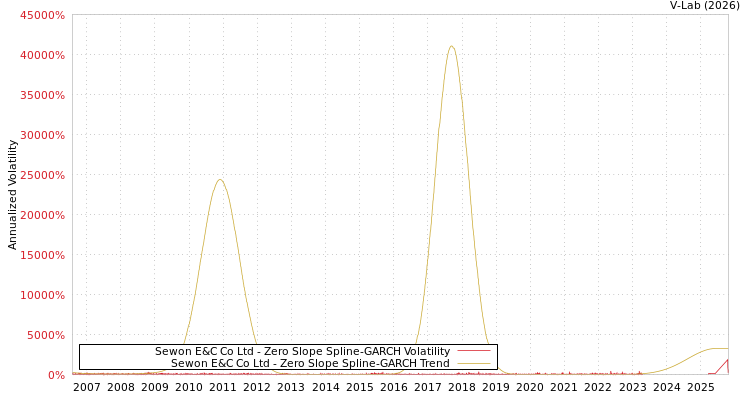Click the 2024 x-axis label

point(667,387)
